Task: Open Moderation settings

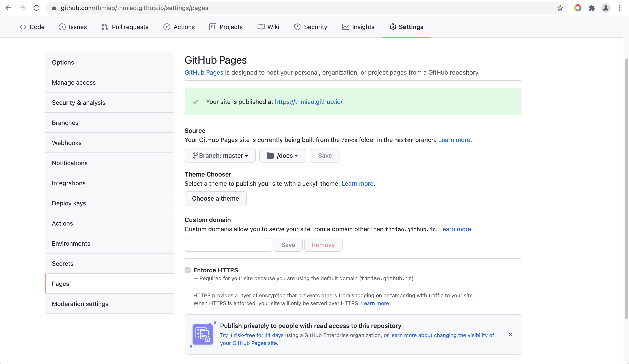Action: 109,304
